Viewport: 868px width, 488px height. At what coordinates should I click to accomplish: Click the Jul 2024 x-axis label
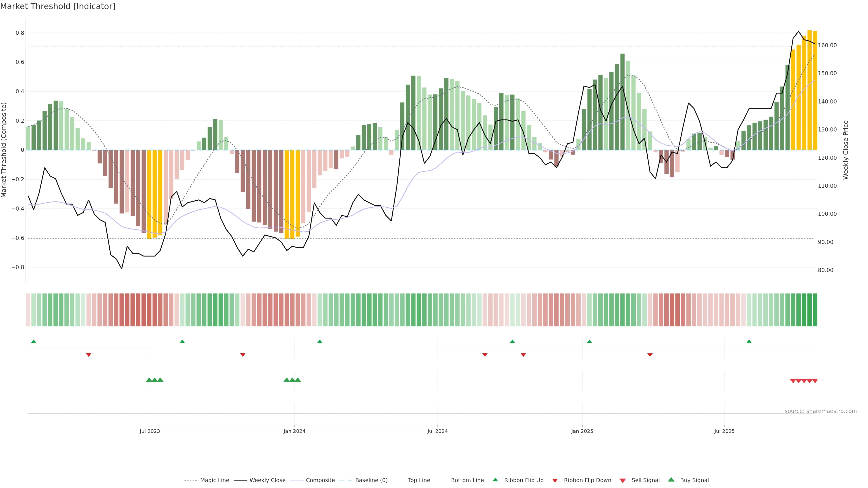pos(437,431)
